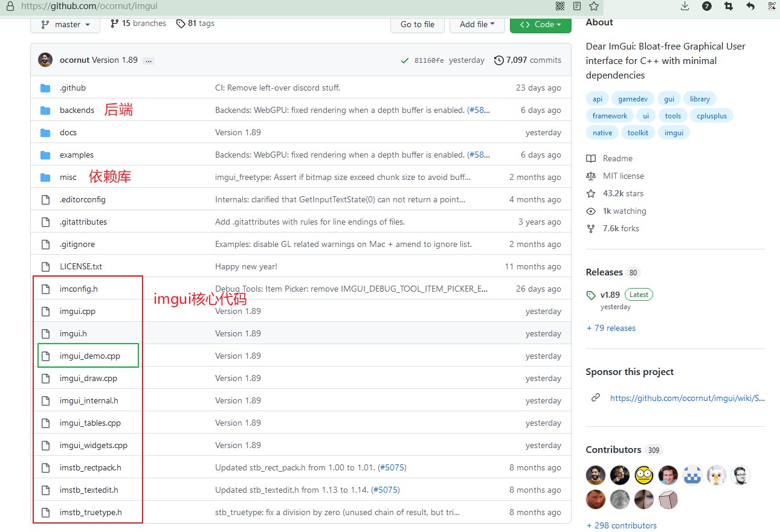780x532 pixels.
Task: Open imgui.h file
Action: 73,333
